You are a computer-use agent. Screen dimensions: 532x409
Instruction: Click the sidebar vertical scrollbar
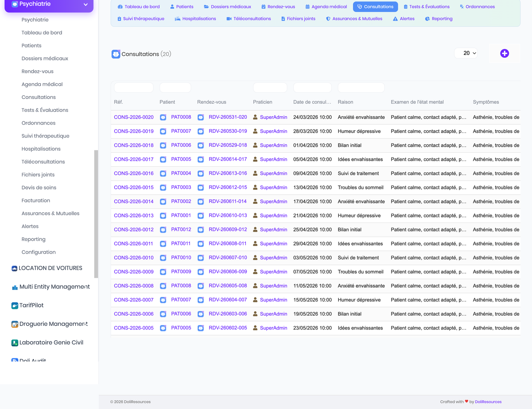click(96, 214)
